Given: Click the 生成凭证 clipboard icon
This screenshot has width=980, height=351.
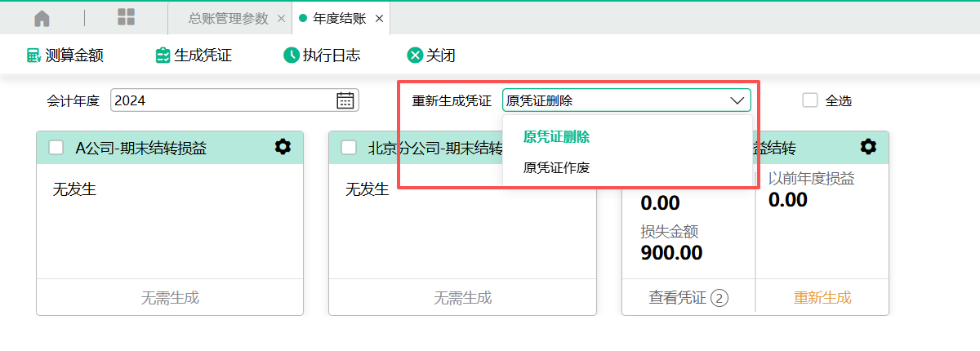Looking at the screenshot, I should [x=163, y=56].
